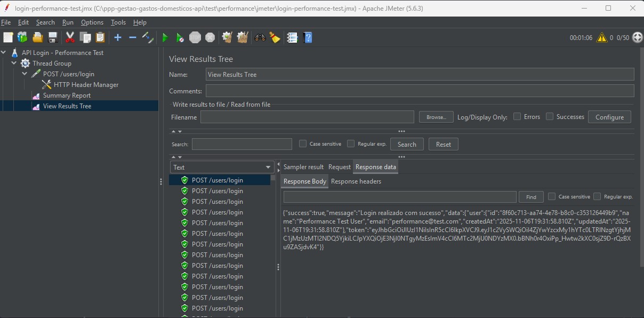Select View Results Tree in test plan
This screenshot has width=644, height=318.
click(67, 106)
